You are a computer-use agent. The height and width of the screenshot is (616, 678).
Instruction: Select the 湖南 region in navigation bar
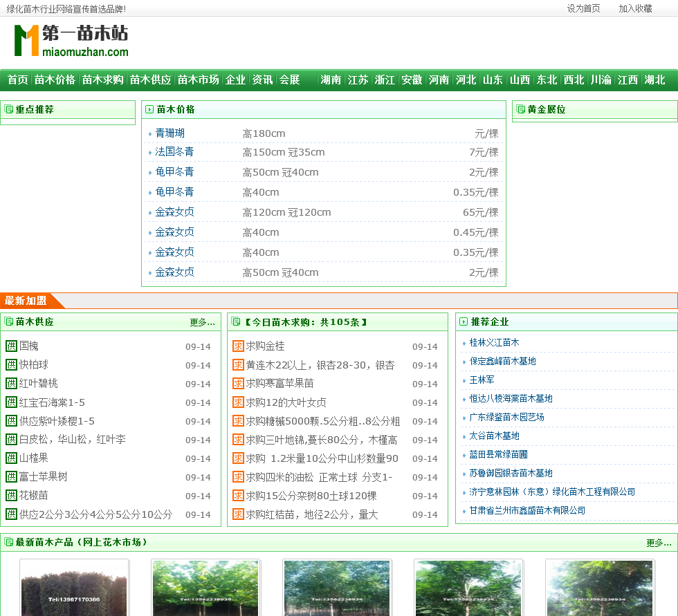pyautogui.click(x=331, y=80)
